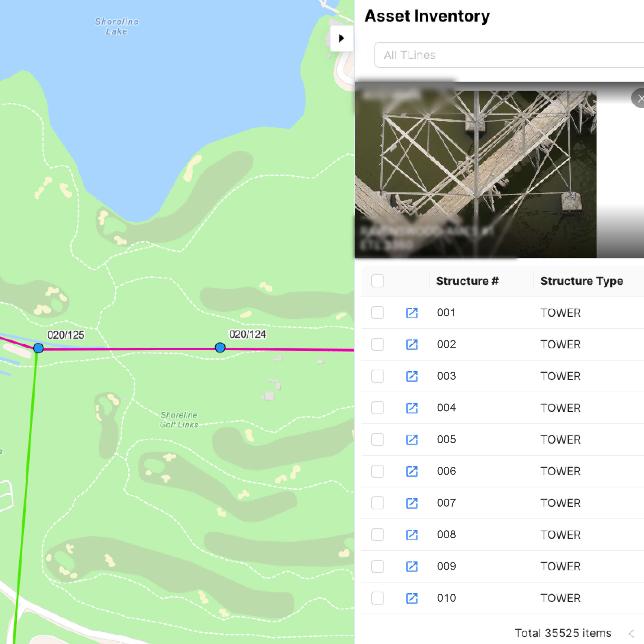Open details for structure 001
This screenshot has height=644, width=644.
tap(412, 313)
